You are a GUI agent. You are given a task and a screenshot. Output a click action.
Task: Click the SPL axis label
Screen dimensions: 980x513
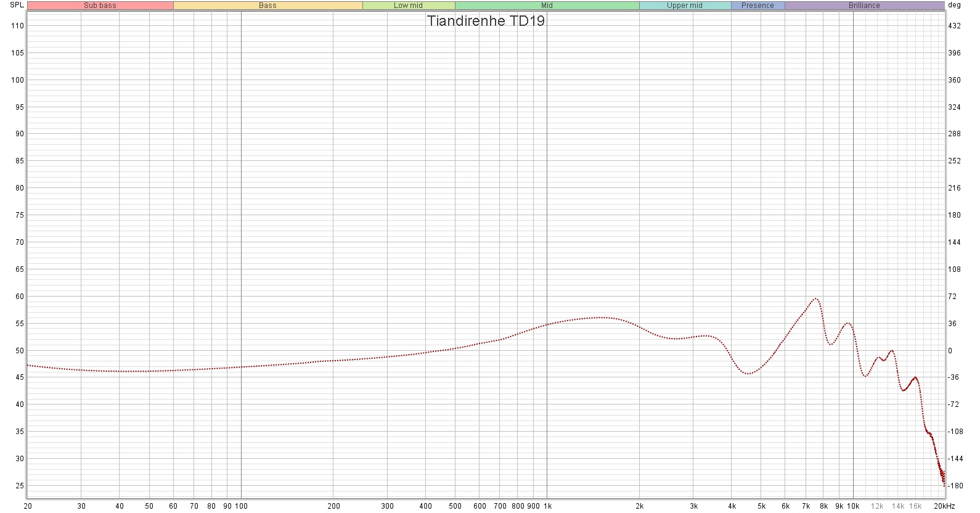click(17, 5)
